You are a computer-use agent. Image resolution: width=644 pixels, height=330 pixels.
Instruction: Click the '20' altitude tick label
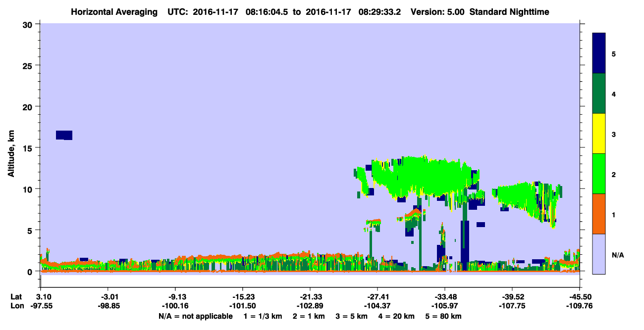pyautogui.click(x=29, y=106)
